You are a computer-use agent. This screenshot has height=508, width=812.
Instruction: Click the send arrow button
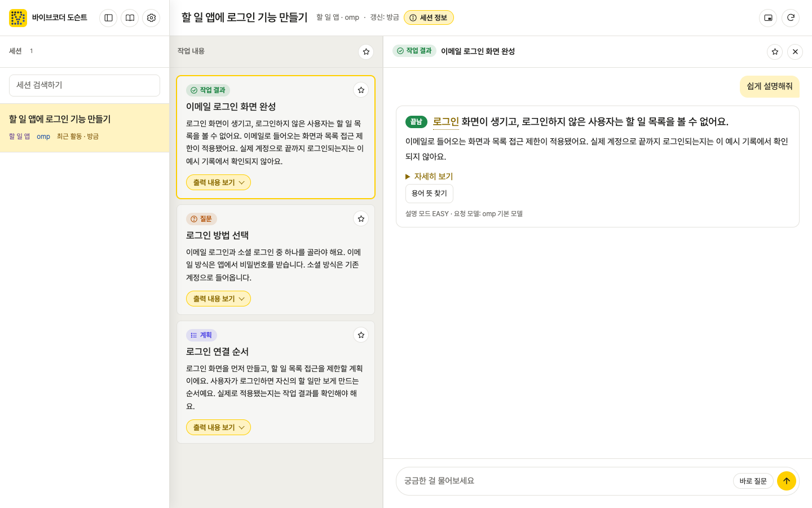click(787, 481)
